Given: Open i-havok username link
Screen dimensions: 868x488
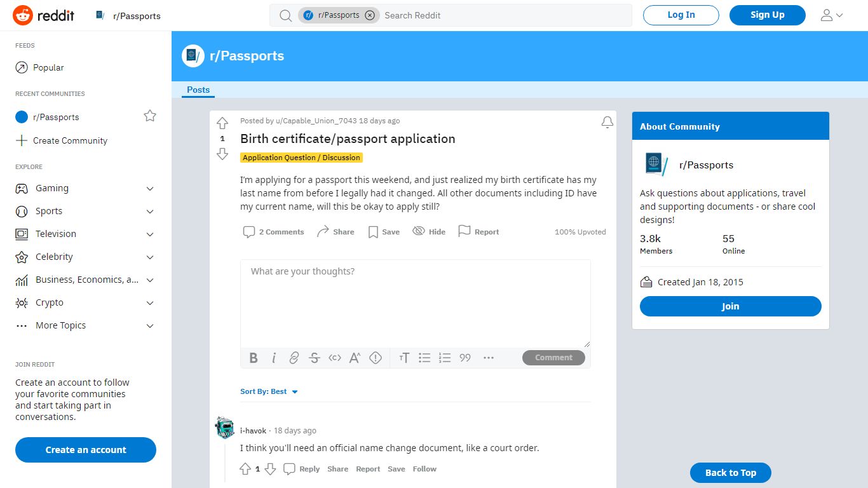Looking at the screenshot, I should click(x=253, y=431).
